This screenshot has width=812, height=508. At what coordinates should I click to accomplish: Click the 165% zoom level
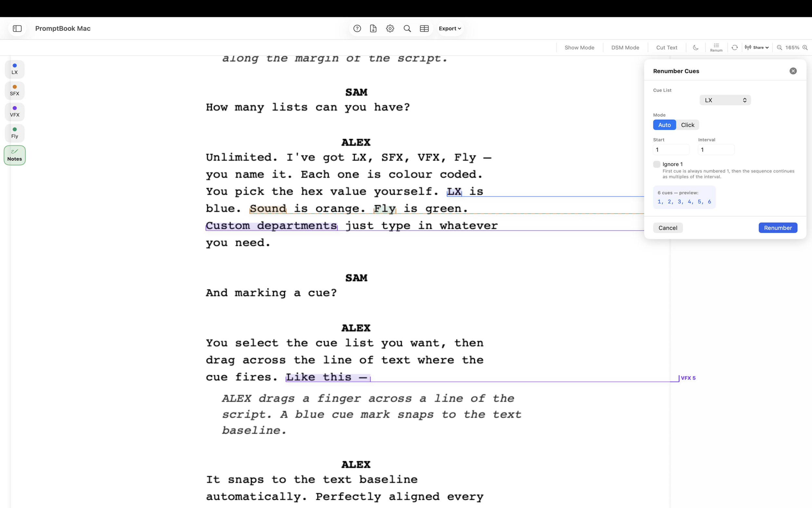click(x=792, y=47)
